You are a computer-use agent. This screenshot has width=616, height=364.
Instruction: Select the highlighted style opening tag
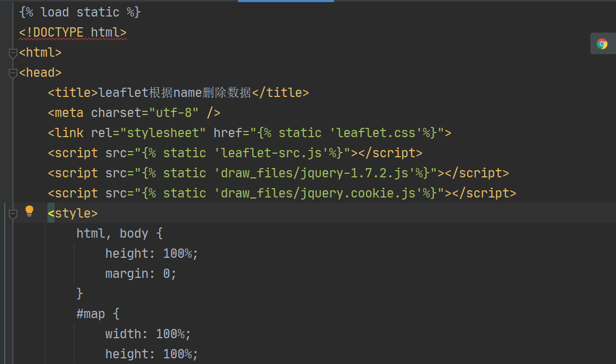point(72,212)
